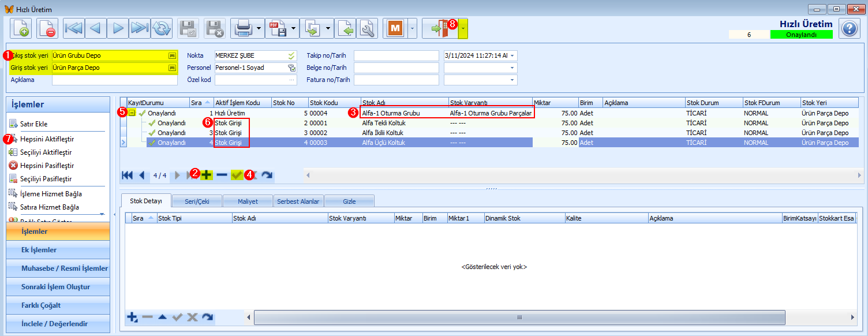Export to PDF with the PDF save icon
This screenshot has width=868, height=336.
point(277,28)
